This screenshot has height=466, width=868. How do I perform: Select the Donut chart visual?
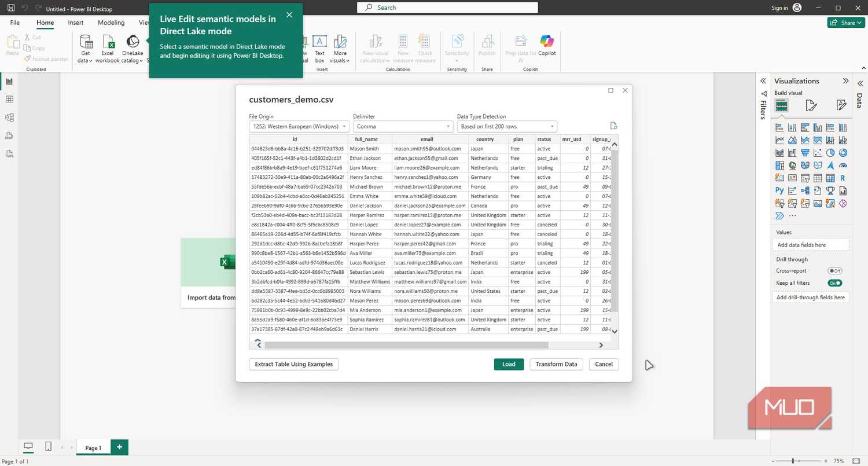click(843, 153)
